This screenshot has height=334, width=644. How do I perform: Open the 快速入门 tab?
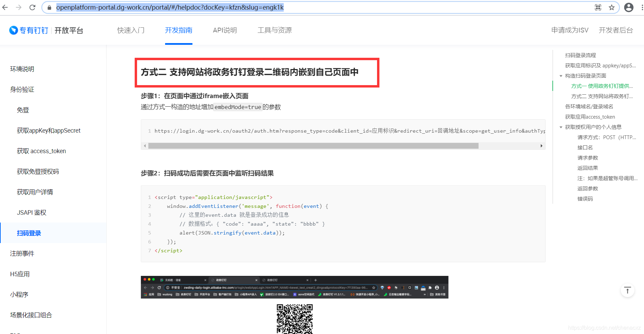click(x=131, y=30)
